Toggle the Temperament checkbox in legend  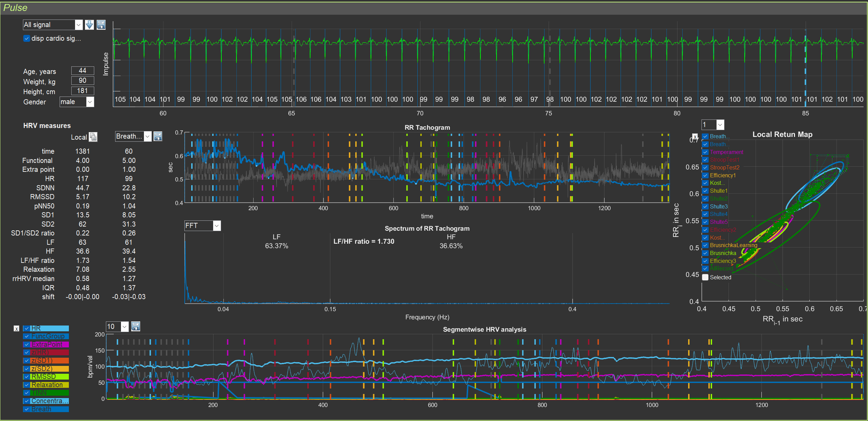(705, 152)
